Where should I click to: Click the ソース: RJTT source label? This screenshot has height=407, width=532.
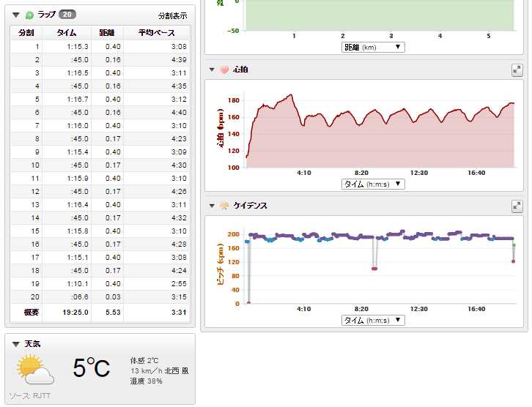click(30, 396)
